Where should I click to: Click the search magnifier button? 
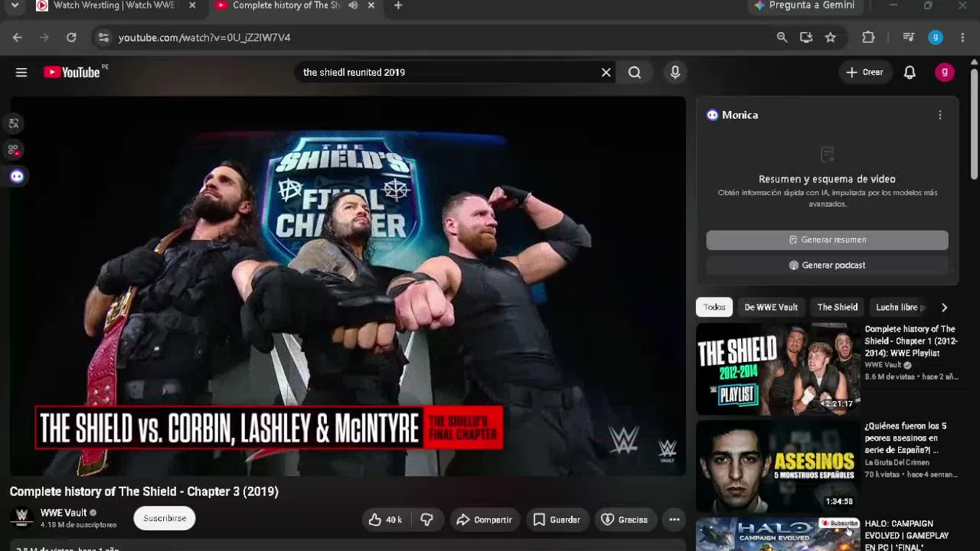(635, 72)
